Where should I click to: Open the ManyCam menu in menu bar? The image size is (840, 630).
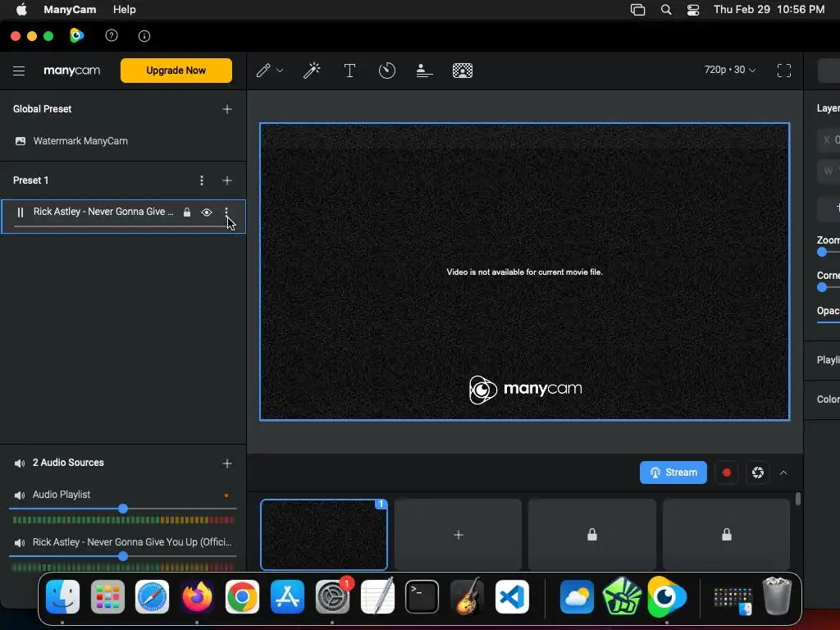(x=70, y=10)
